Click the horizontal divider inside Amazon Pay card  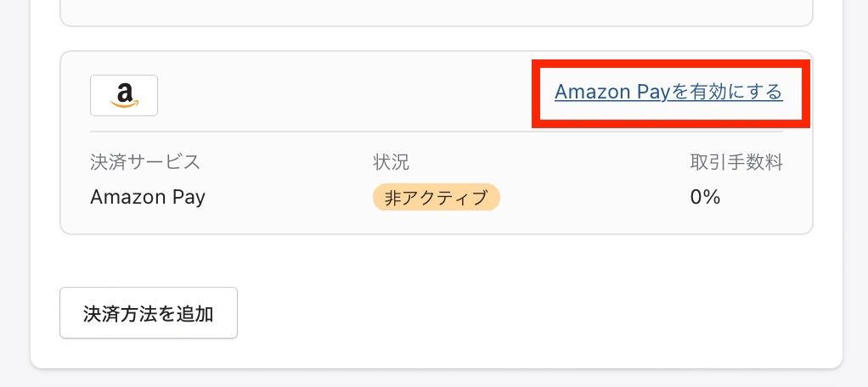point(437,132)
